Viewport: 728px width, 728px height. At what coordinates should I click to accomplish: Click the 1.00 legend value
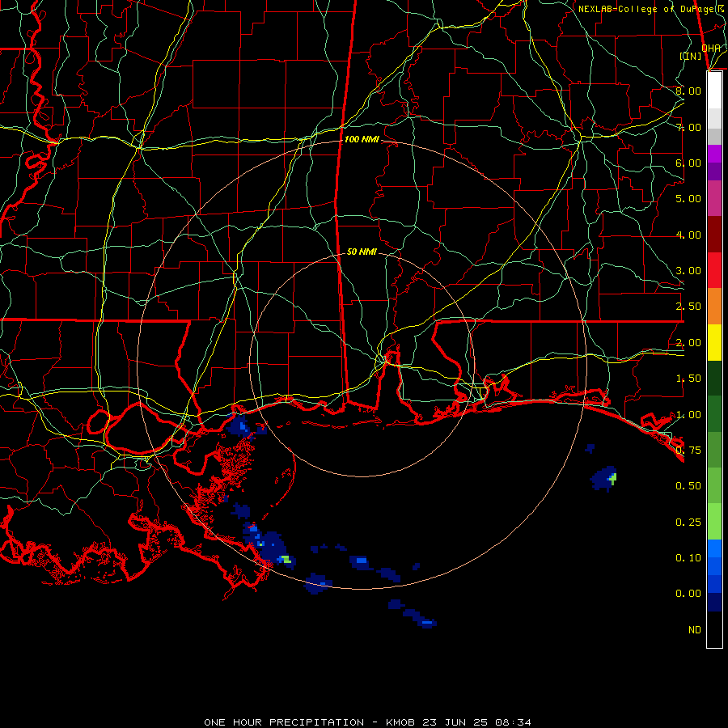click(x=688, y=415)
